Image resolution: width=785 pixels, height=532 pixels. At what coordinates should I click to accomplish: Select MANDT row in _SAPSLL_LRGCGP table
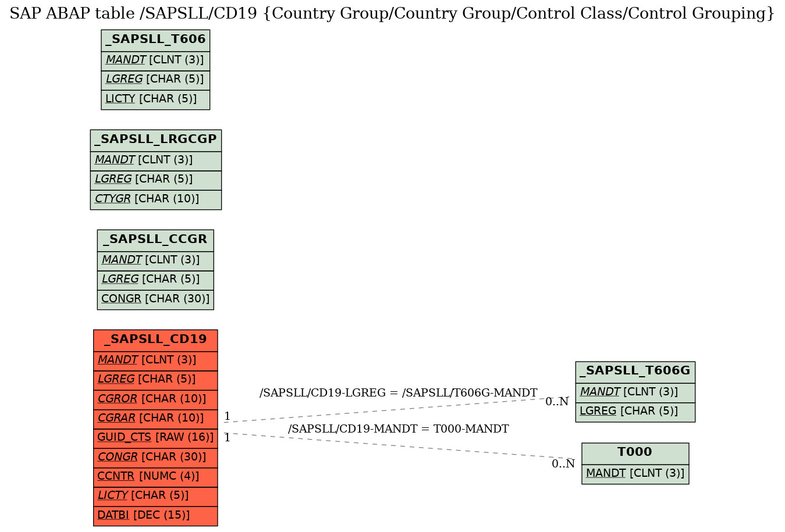156,160
